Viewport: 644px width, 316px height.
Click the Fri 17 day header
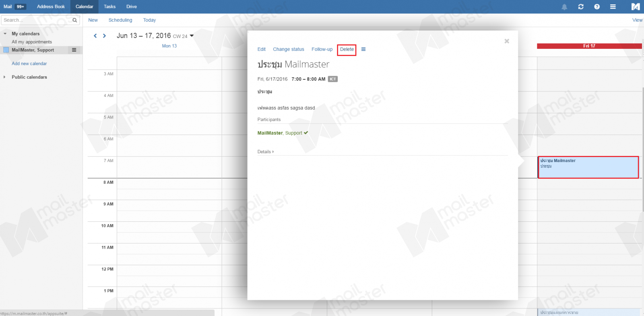click(x=589, y=46)
